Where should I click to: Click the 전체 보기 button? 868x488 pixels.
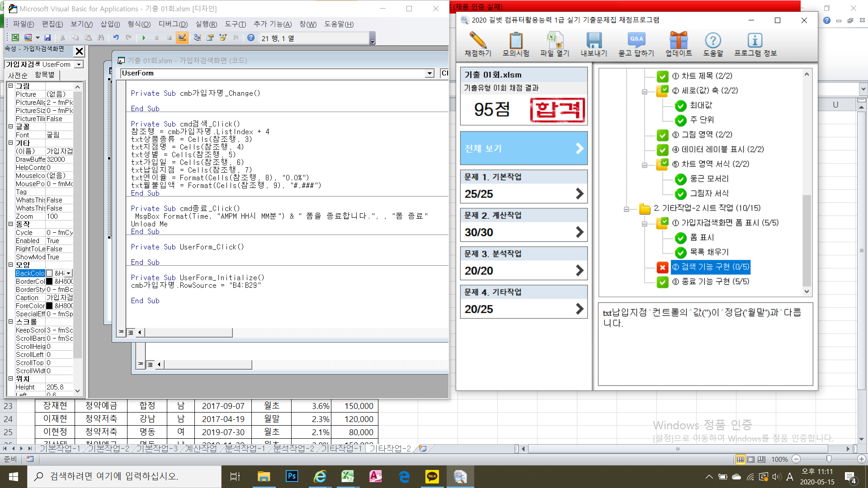524,148
